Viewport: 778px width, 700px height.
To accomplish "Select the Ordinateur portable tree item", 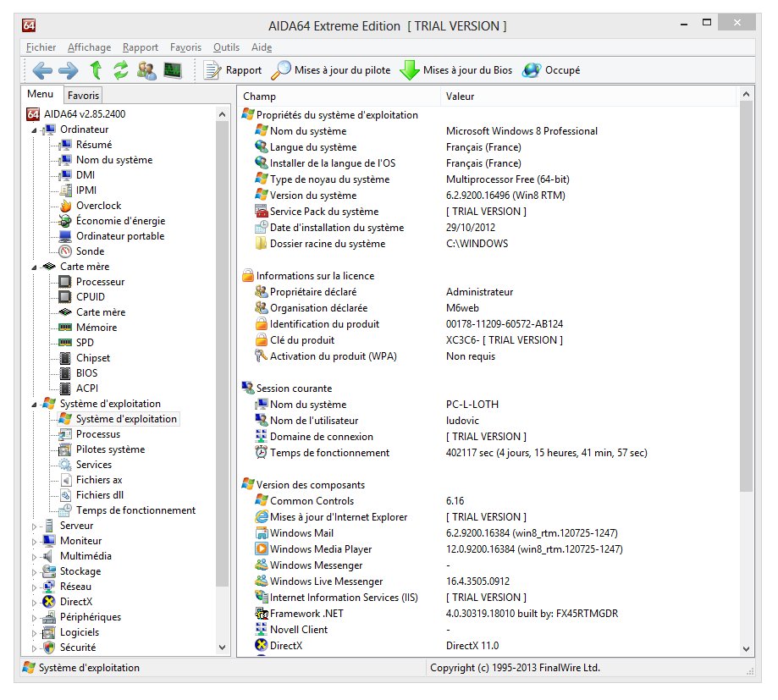I will (x=120, y=236).
